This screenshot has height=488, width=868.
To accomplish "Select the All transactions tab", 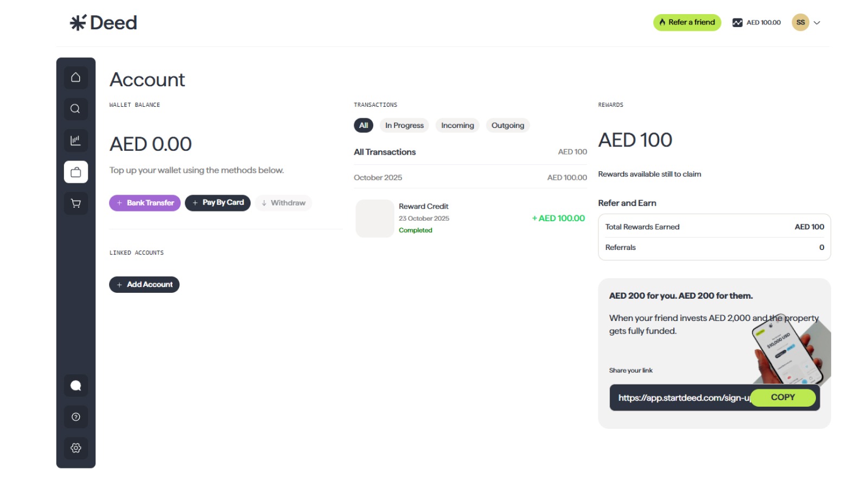I will [x=363, y=125].
